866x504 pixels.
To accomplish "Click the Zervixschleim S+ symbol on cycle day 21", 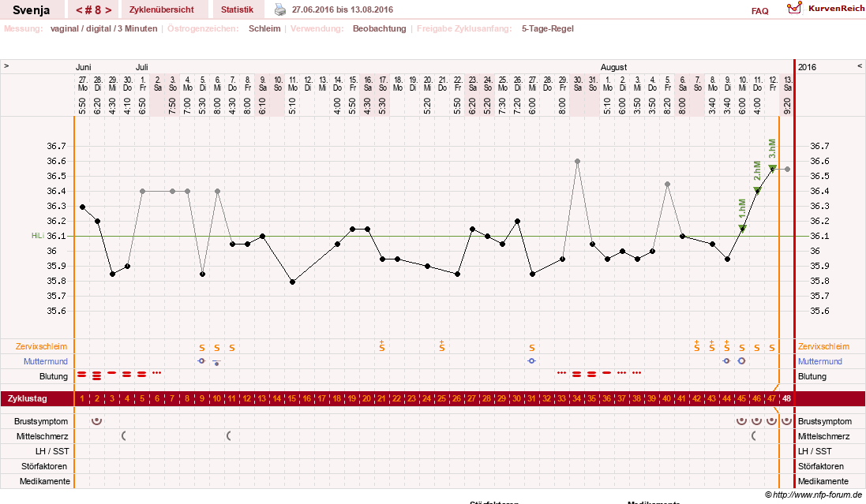I will pyautogui.click(x=381, y=346).
